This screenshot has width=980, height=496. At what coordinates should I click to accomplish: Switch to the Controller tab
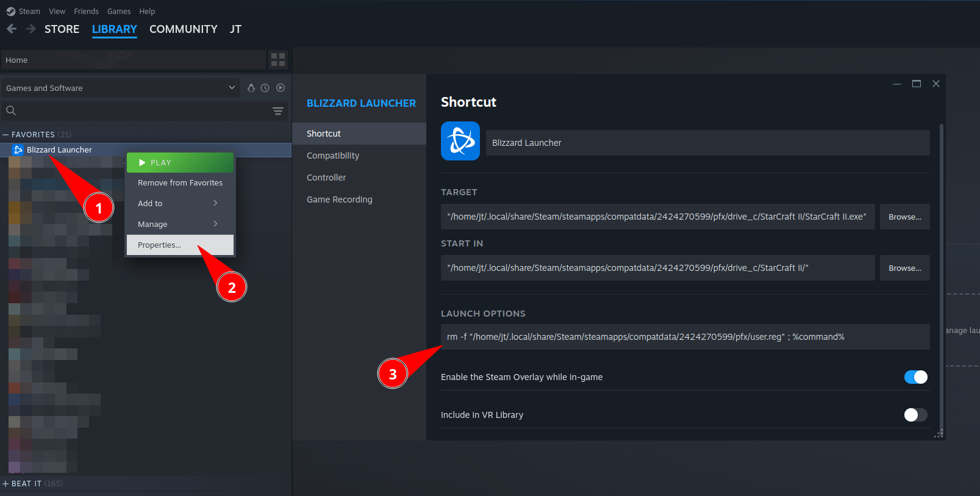(359, 178)
